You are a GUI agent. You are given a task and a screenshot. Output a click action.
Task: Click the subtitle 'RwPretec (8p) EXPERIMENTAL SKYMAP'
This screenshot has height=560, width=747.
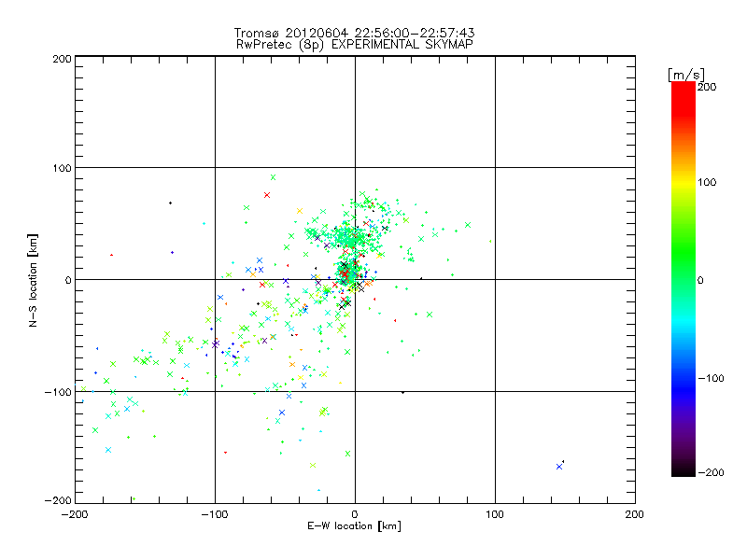pyautogui.click(x=355, y=44)
